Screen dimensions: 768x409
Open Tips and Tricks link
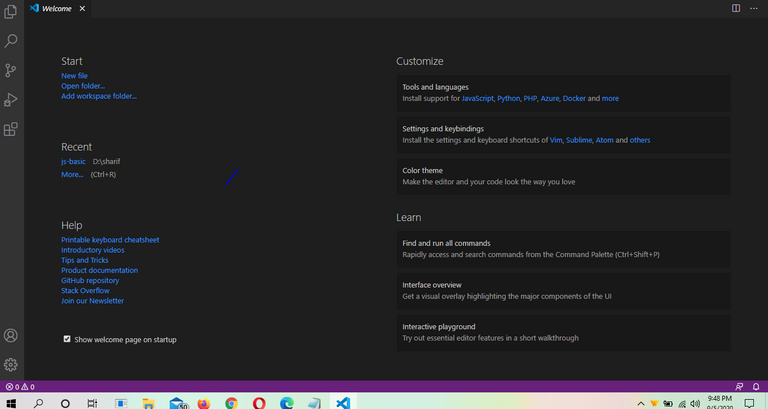[85, 261]
